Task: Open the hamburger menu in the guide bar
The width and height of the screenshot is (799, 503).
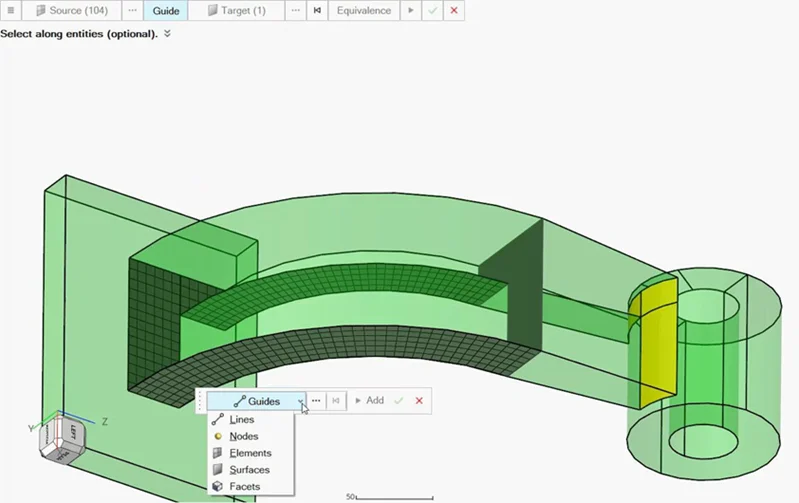Action: point(11,11)
